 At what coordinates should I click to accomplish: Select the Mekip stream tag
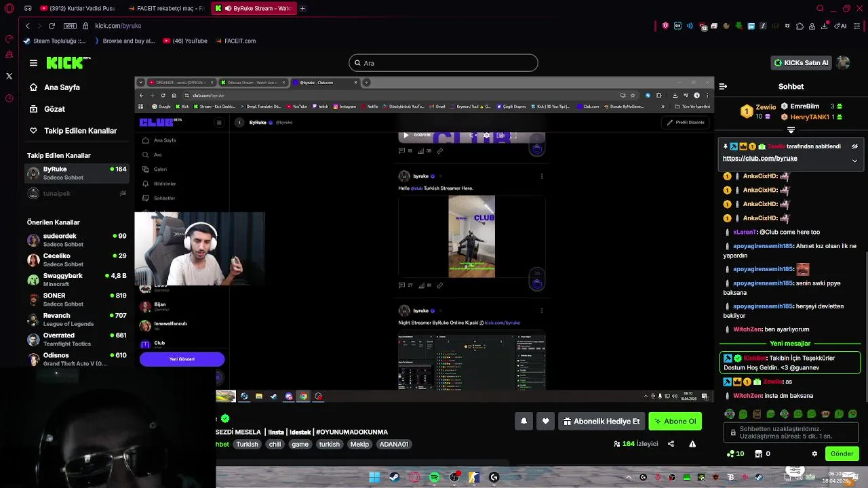(359, 445)
